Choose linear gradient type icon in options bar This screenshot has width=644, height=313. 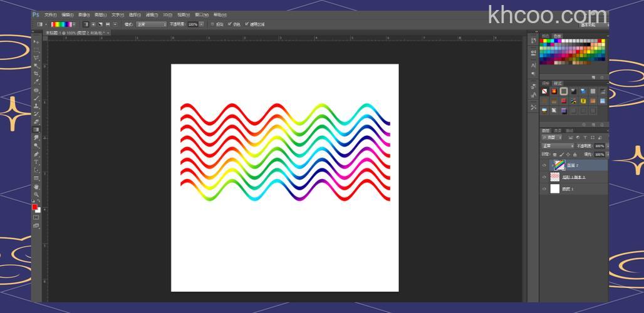pyautogui.click(x=86, y=24)
